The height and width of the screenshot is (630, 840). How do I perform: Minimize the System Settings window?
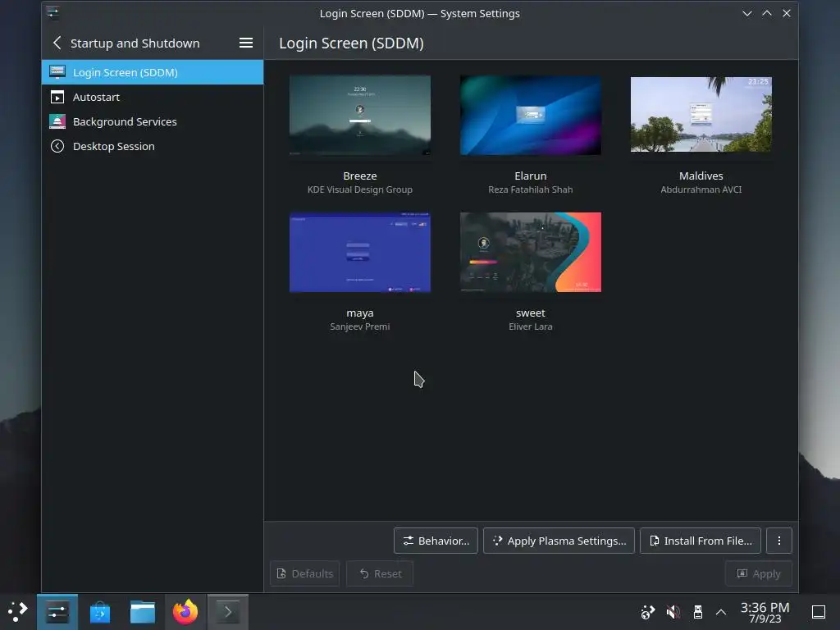click(x=746, y=13)
